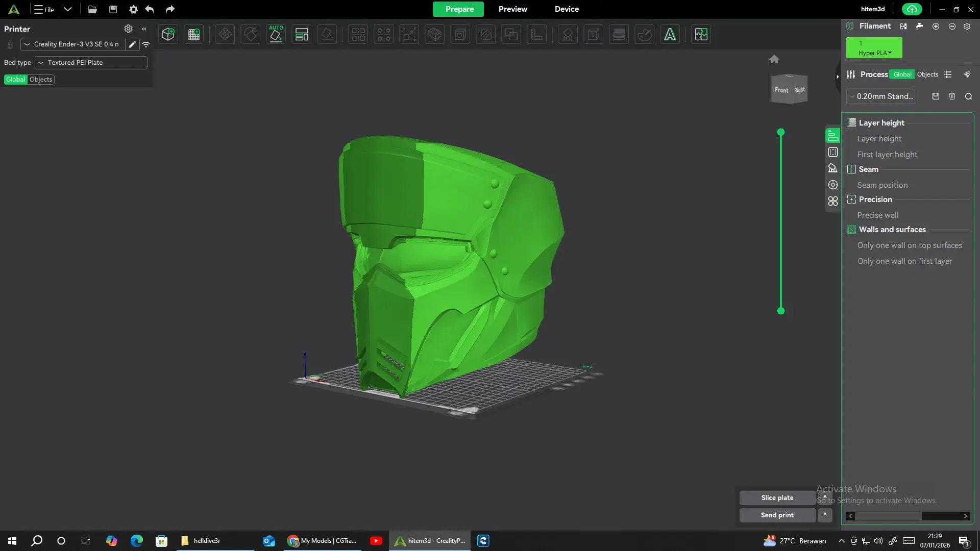Click the bottom handle of layer slider
This screenshot has width=980, height=551.
point(780,311)
